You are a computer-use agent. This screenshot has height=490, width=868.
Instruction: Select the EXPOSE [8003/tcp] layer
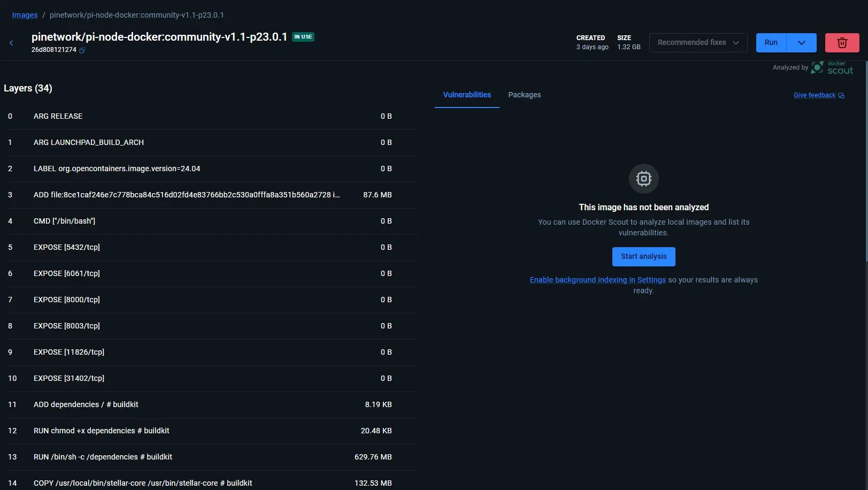pyautogui.click(x=212, y=326)
